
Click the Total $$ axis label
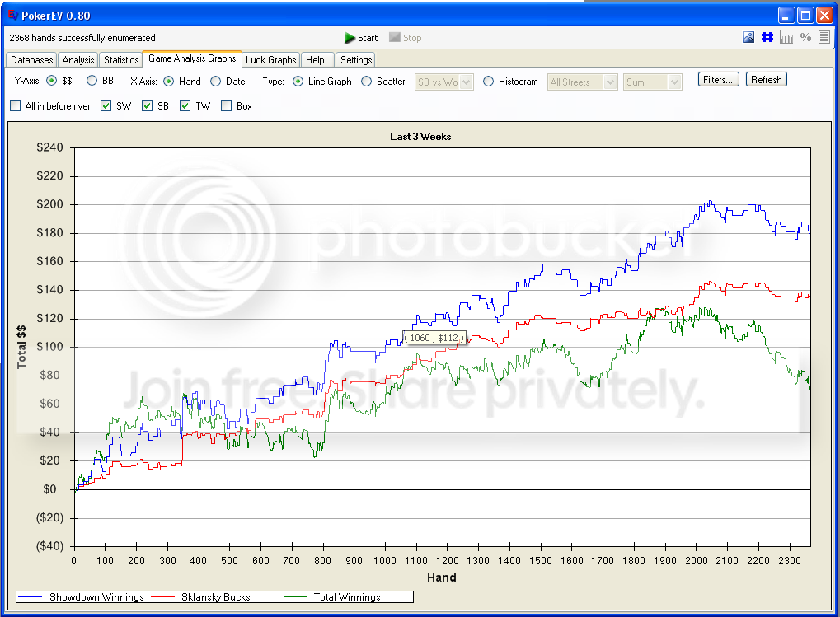point(21,347)
